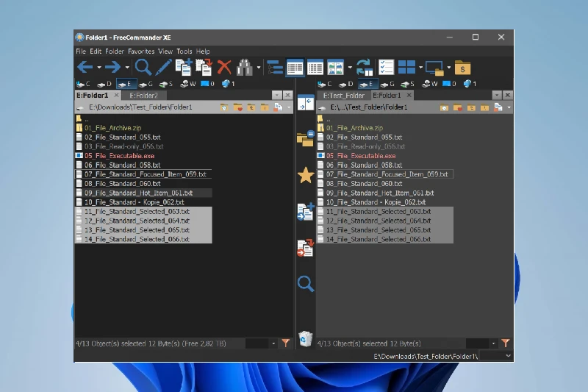Click the left panel path E:\Downloads\Test_Folder\Folder1
588x392 pixels.
[140, 107]
